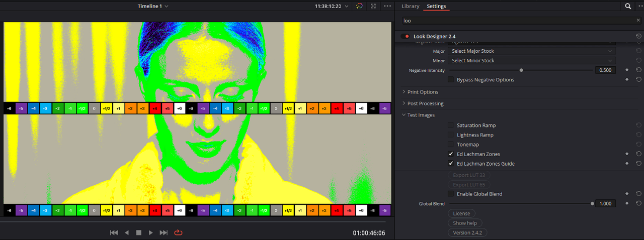Viewport: 644px width, 240px height.
Task: Play the clip forward
Action: coord(151,232)
